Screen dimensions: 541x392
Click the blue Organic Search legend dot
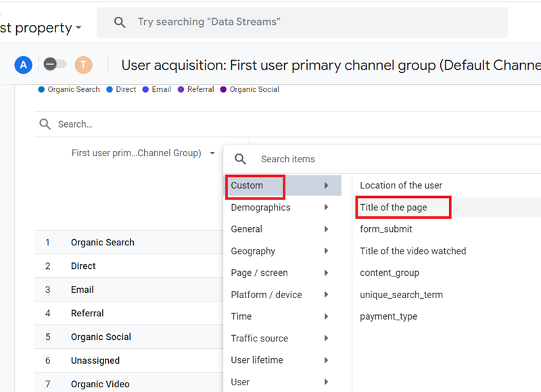coord(43,89)
